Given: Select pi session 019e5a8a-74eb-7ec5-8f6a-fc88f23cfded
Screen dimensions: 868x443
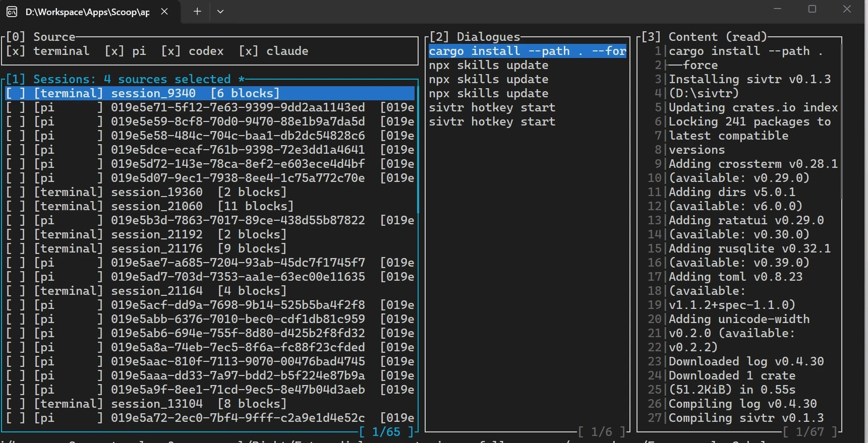Looking at the screenshot, I should tap(210, 347).
